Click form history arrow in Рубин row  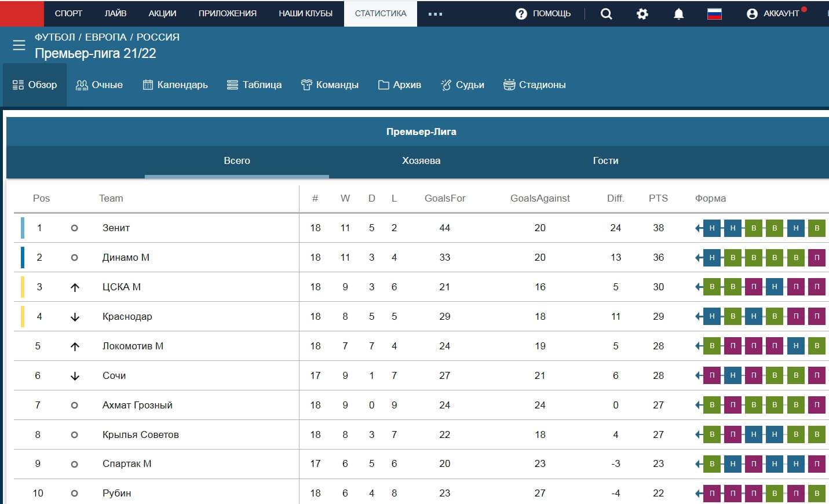699,494
